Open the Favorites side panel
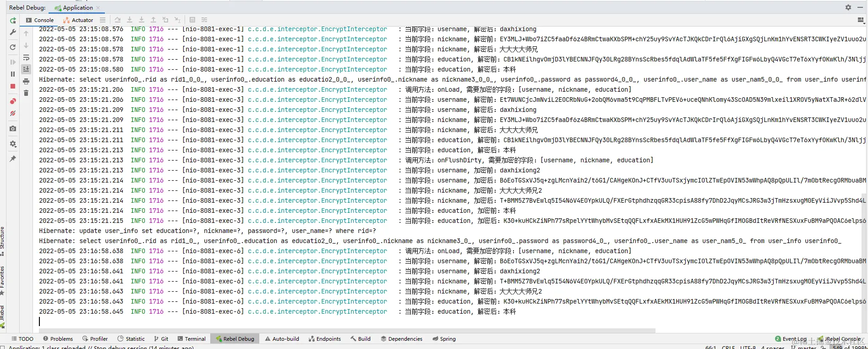This screenshot has height=349, width=868. pyautogui.click(x=2, y=280)
